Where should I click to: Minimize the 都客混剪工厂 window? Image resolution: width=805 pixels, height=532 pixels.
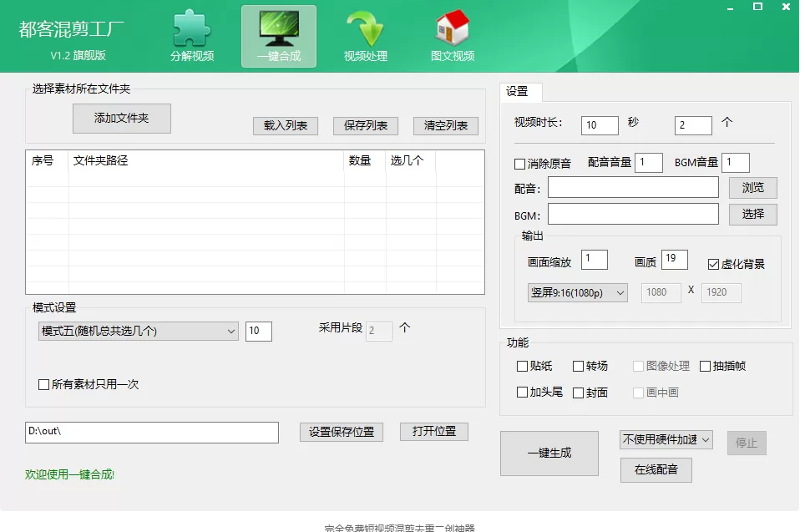[730, 8]
